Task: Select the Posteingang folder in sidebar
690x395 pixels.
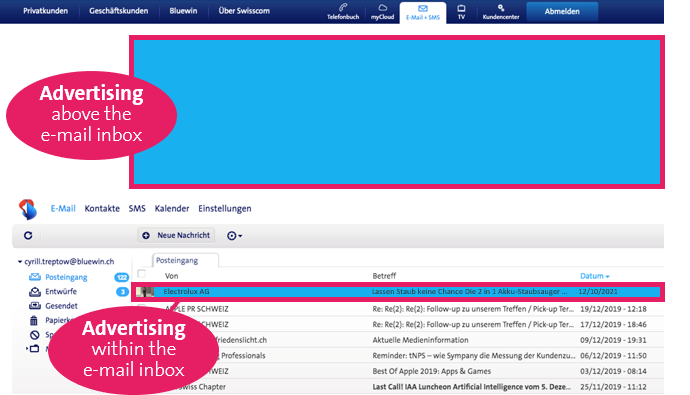Action: (66, 277)
